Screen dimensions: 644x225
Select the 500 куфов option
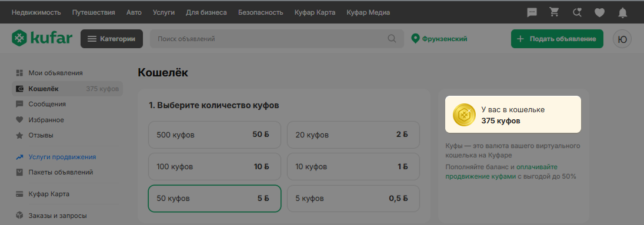(215, 135)
